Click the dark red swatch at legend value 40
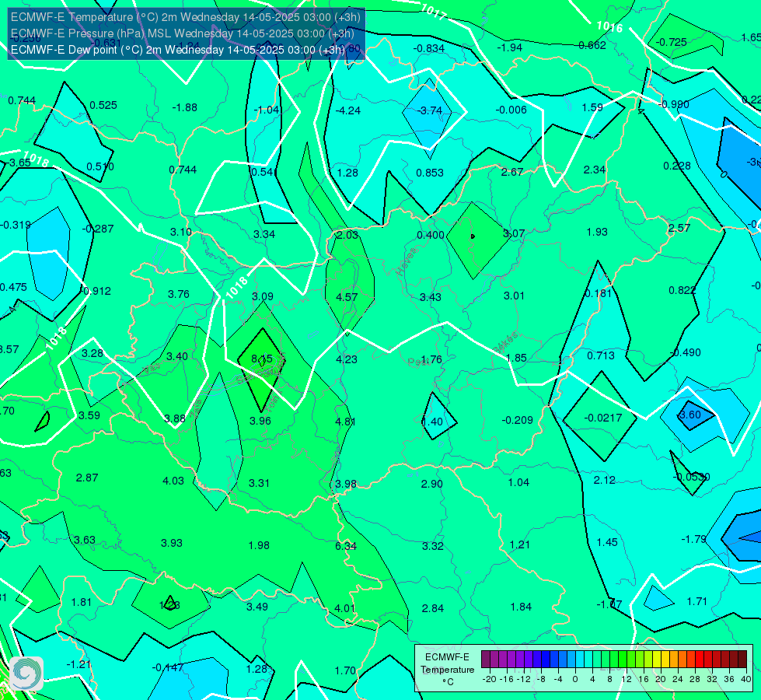Viewport: 761px width, 700px height. point(742,660)
